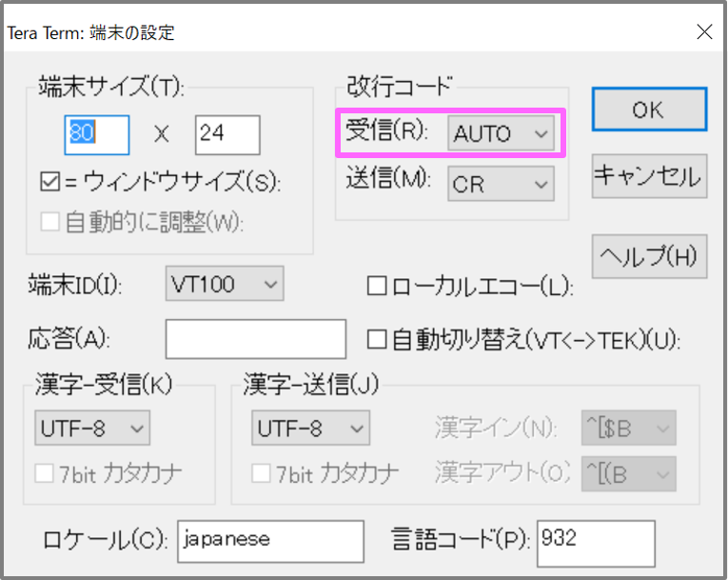Open the 端末ID VT100 dropdown
728x580 pixels.
tap(225, 284)
